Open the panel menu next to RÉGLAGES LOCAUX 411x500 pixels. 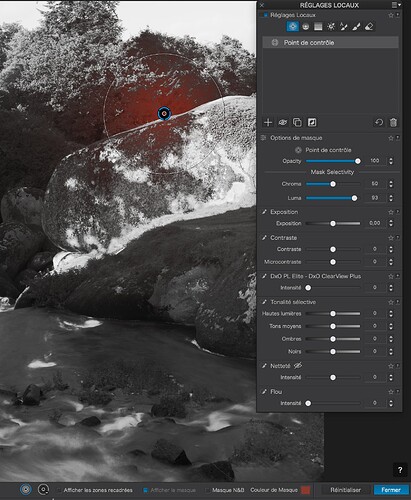[x=396, y=5]
